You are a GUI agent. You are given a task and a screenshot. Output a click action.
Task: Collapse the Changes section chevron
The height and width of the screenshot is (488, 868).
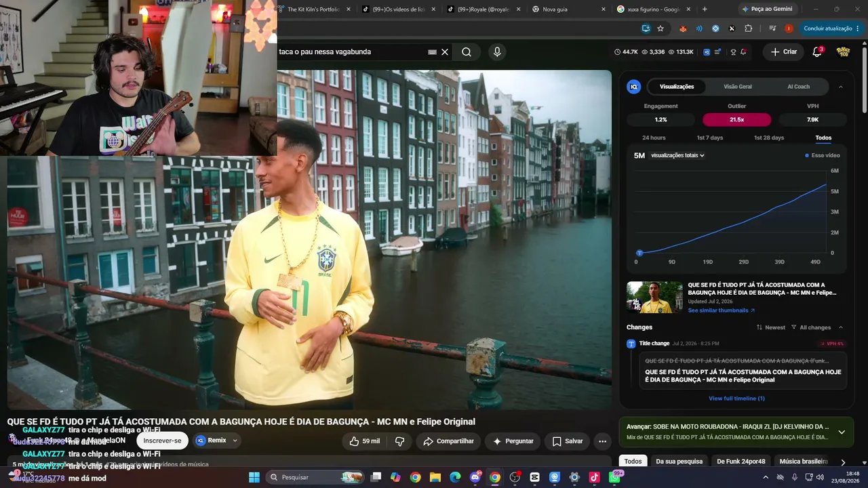pos(841,327)
